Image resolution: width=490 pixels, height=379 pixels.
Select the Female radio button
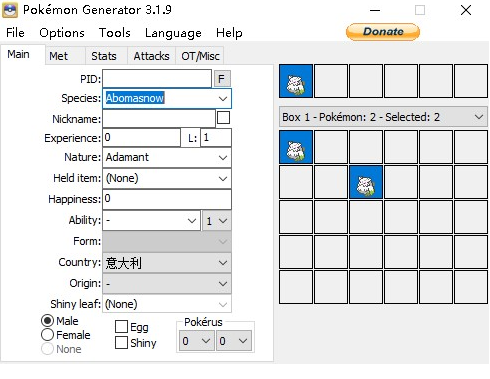[x=47, y=335]
